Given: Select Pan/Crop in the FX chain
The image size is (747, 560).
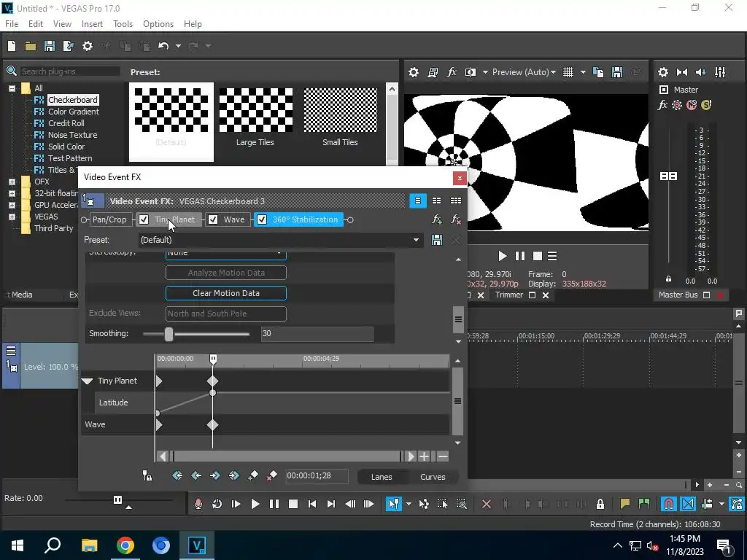Looking at the screenshot, I should click(109, 219).
